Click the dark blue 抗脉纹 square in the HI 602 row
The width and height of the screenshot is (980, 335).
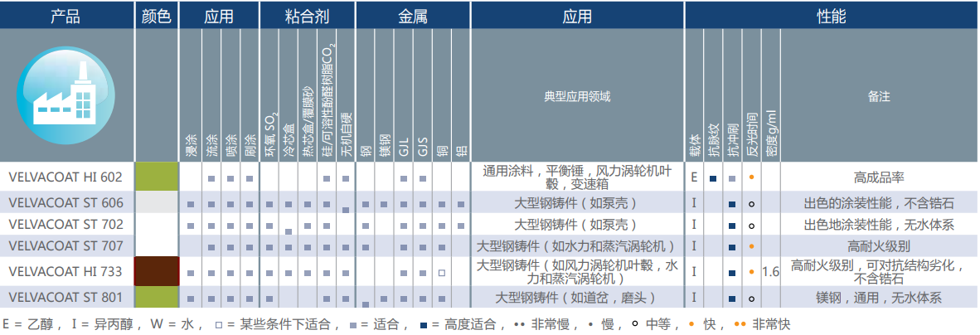(712, 179)
